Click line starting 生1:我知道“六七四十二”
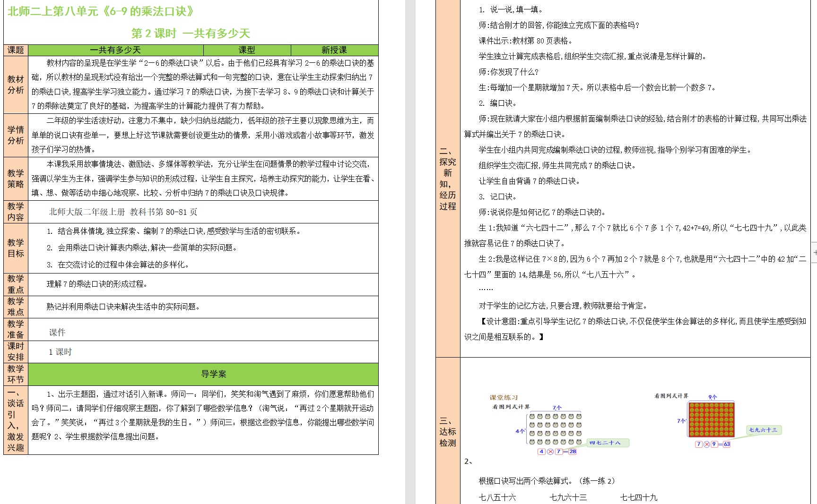 click(x=635, y=235)
